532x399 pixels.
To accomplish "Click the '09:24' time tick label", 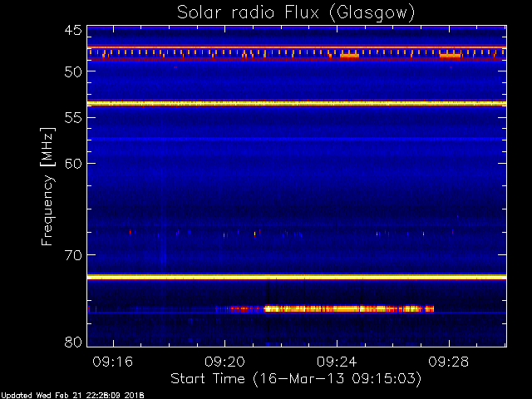I will (x=337, y=362).
